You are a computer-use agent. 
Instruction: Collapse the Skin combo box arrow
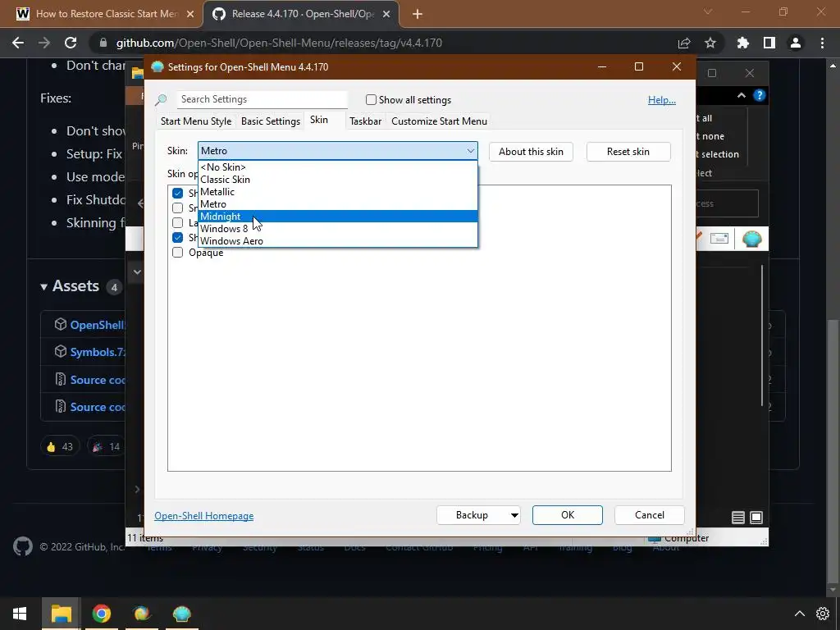(x=470, y=151)
